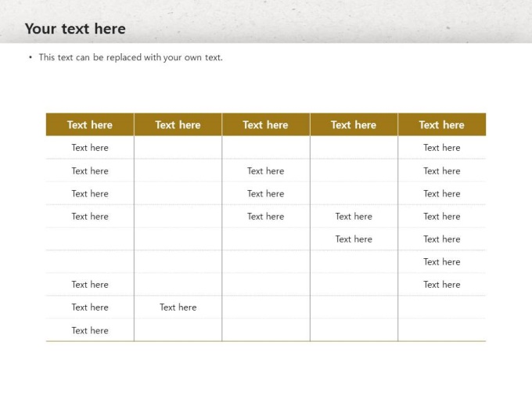This screenshot has width=532, height=399.
Task: Select the topmost body text in third column
Action: [x=266, y=171]
